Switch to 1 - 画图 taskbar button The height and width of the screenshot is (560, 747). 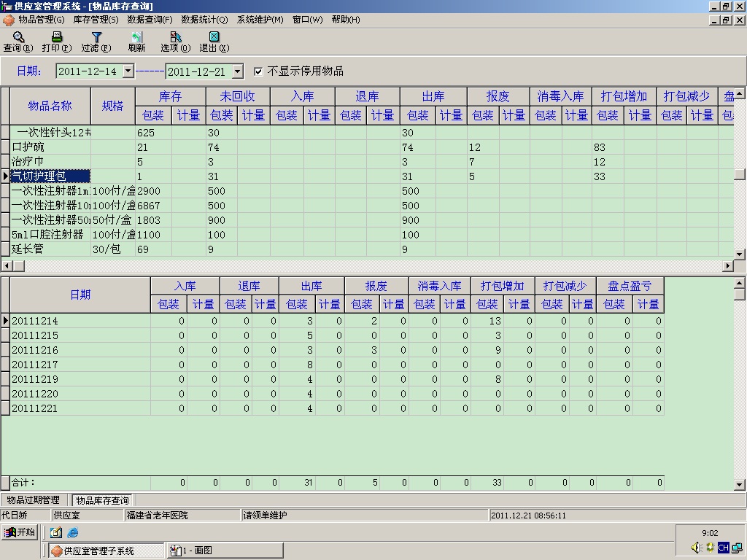pyautogui.click(x=225, y=551)
